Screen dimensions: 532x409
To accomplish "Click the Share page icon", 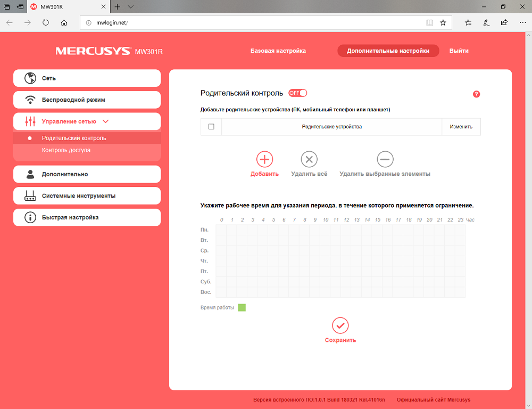I will [x=504, y=22].
